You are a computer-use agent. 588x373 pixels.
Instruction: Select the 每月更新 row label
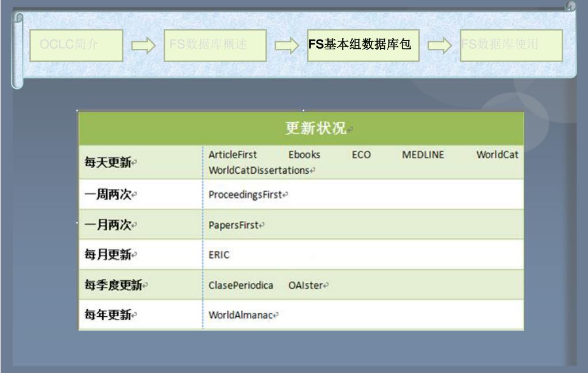(108, 255)
